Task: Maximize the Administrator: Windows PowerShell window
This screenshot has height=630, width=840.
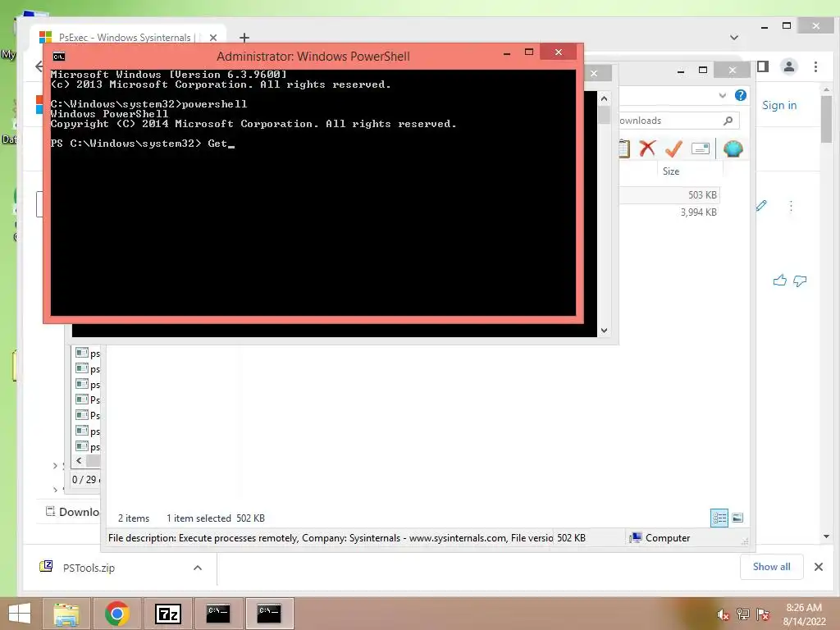Action: tap(529, 52)
